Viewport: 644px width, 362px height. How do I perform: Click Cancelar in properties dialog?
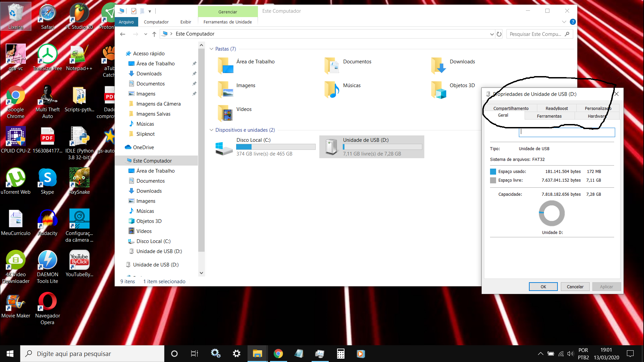click(x=575, y=287)
